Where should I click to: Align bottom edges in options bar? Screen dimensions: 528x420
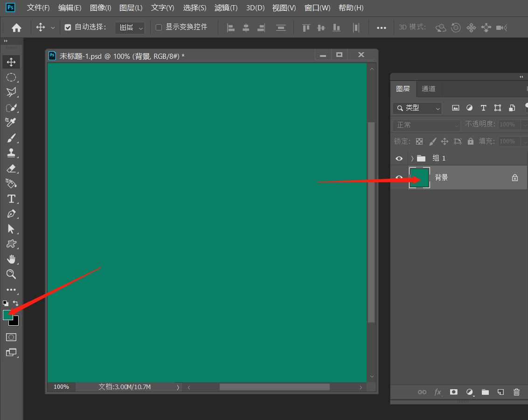tap(336, 28)
